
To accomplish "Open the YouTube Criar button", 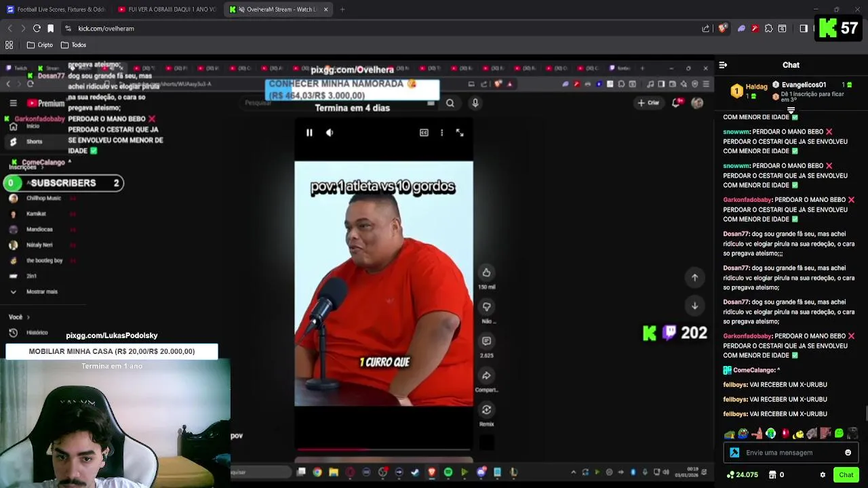I will [648, 103].
